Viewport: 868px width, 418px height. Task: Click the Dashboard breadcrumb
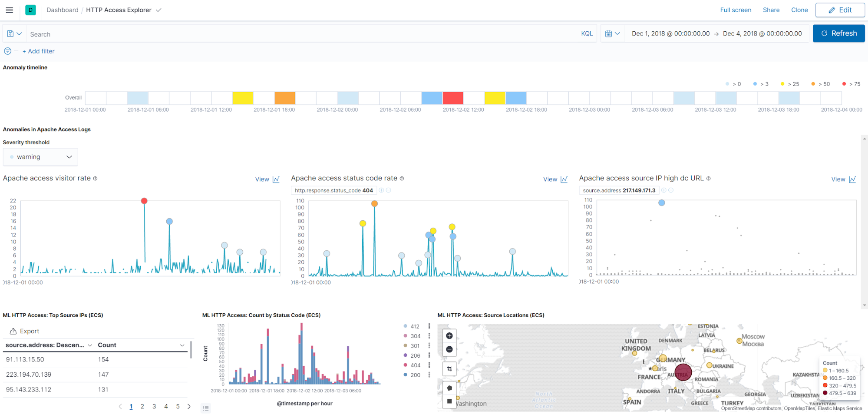[x=62, y=10]
